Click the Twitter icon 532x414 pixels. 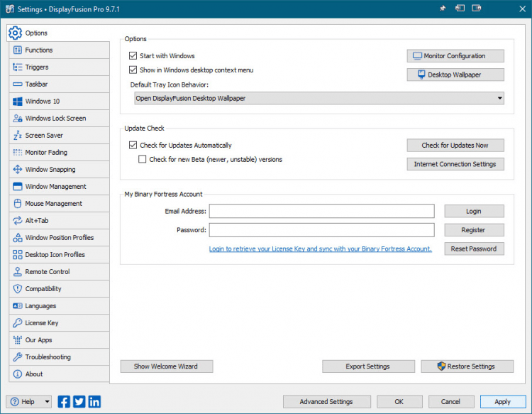[79, 401]
